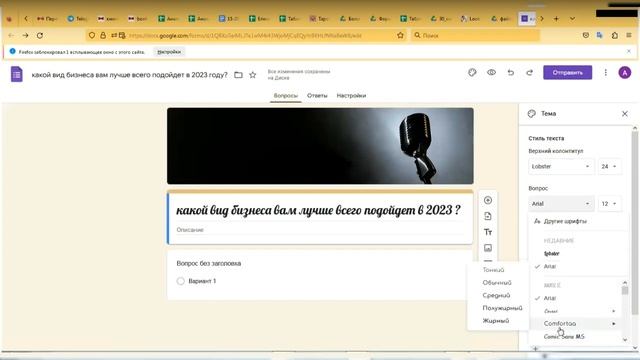640x360 pixels.
Task: Click the form title heading text
Action: (318, 210)
